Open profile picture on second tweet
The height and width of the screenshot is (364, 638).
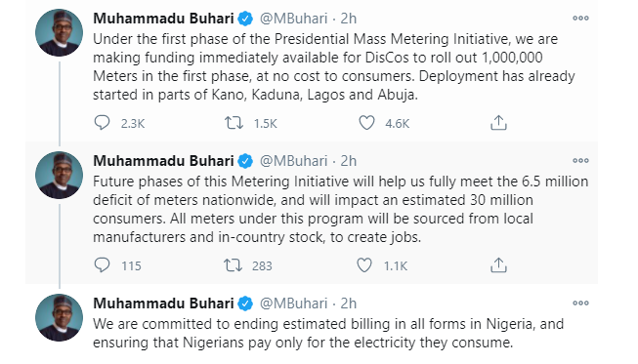(x=59, y=175)
